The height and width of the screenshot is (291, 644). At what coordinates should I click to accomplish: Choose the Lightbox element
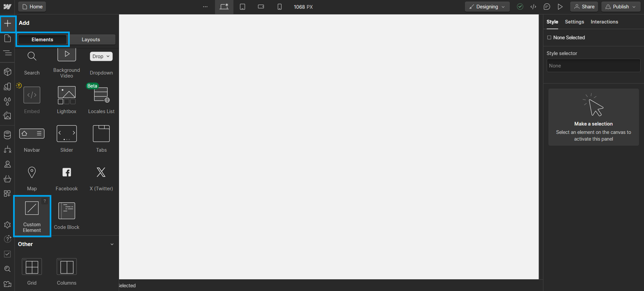pyautogui.click(x=66, y=100)
